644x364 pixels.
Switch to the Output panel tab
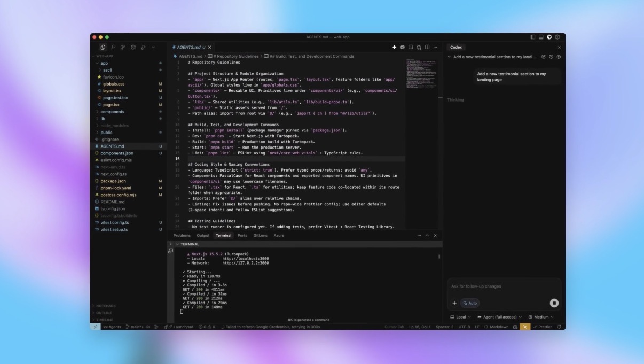pos(203,235)
